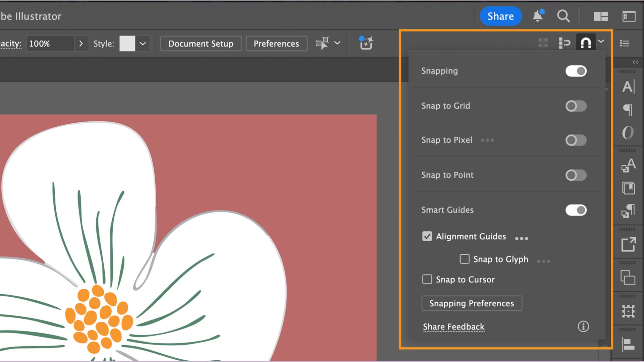This screenshot has height=362, width=644.
Task: Click the Document Setup button
Action: tap(201, 44)
